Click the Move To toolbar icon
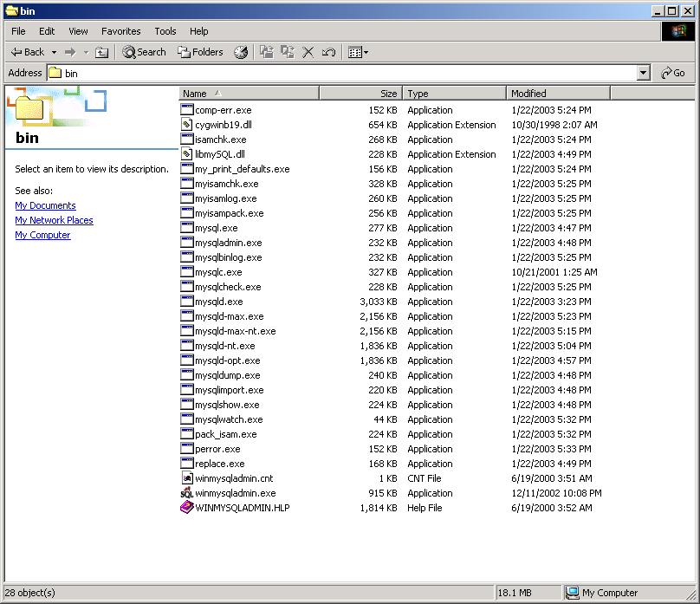Image resolution: width=700 pixels, height=604 pixels. 267,52
